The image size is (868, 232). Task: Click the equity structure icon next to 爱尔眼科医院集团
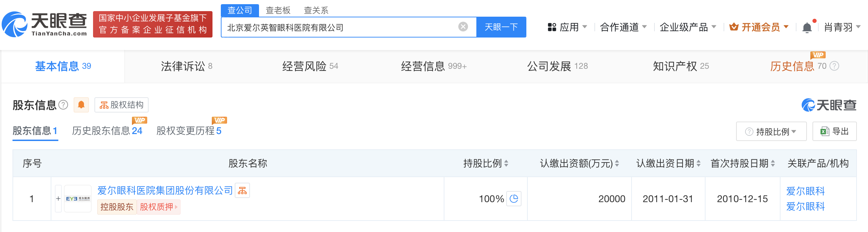pyautogui.click(x=242, y=190)
